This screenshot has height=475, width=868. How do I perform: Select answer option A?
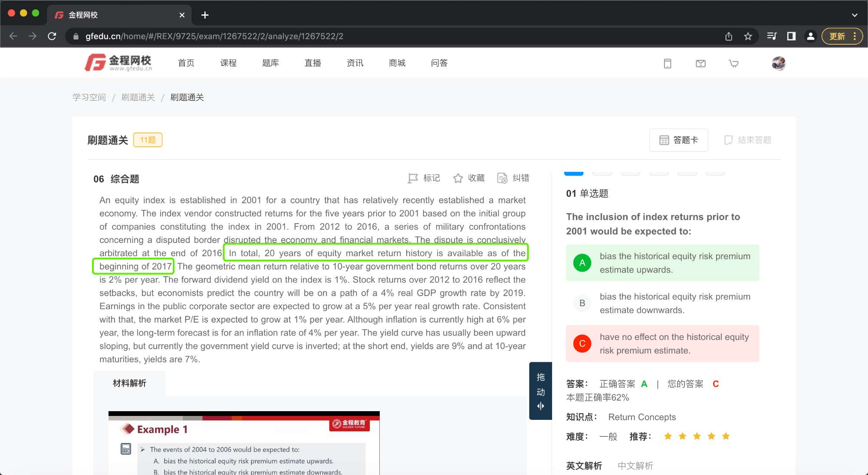tap(582, 263)
